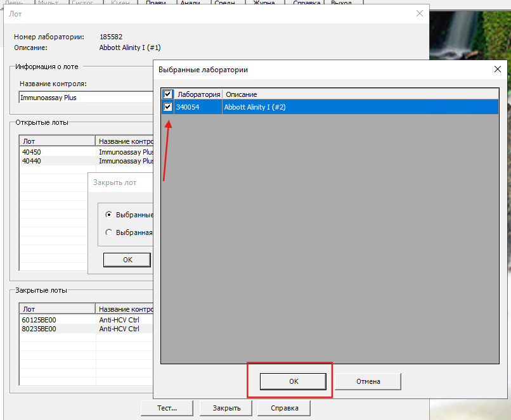The width and height of the screenshot is (511, 420).
Task: Click the Тест... button
Action: coord(167,408)
